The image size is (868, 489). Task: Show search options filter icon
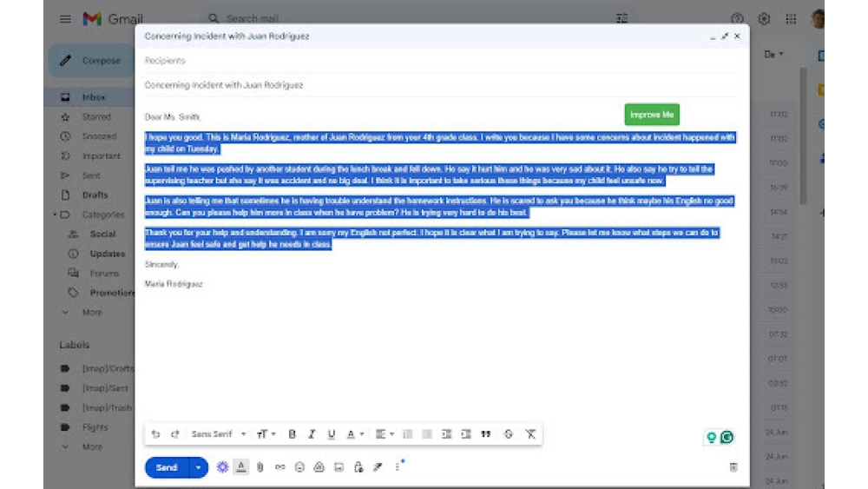(621, 18)
